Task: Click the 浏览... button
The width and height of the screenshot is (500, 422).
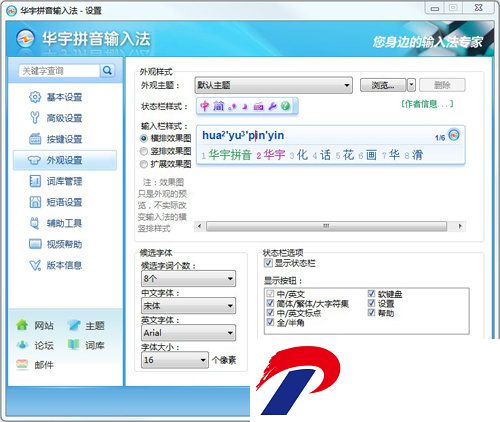Action: (x=383, y=85)
